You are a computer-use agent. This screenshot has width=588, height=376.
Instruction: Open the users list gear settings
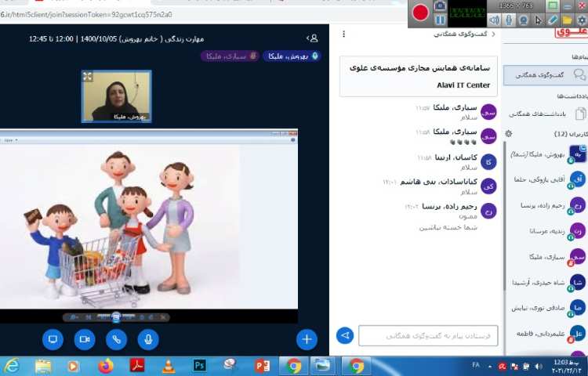[509, 134]
